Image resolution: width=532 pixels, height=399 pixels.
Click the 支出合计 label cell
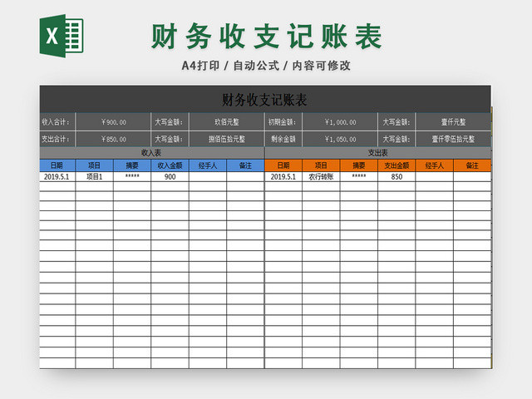pyautogui.click(x=57, y=139)
